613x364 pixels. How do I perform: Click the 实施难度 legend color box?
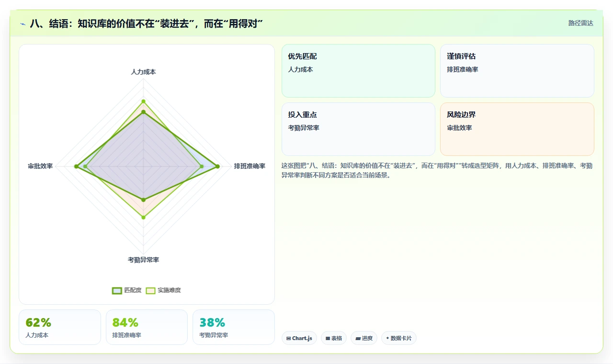150,290
